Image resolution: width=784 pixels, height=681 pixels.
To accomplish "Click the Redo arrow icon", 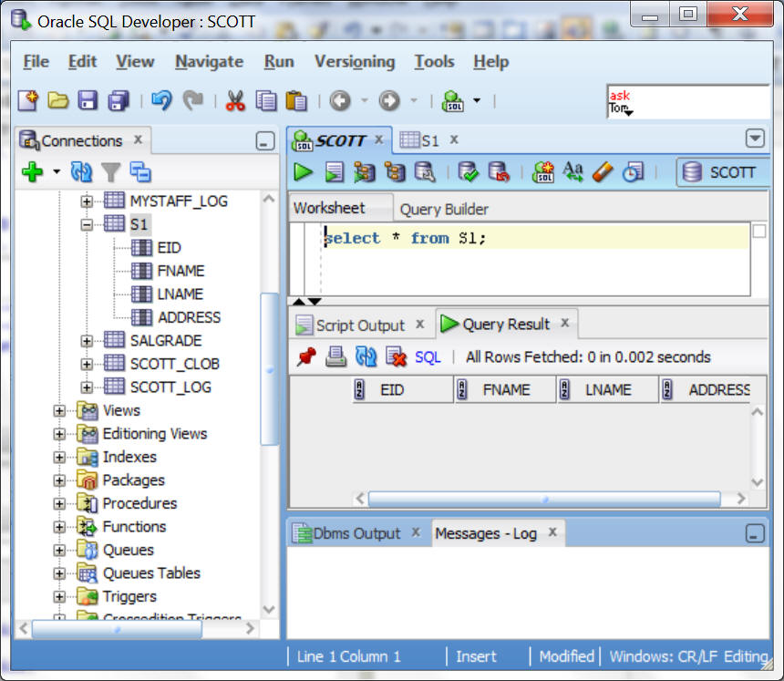I will (193, 100).
